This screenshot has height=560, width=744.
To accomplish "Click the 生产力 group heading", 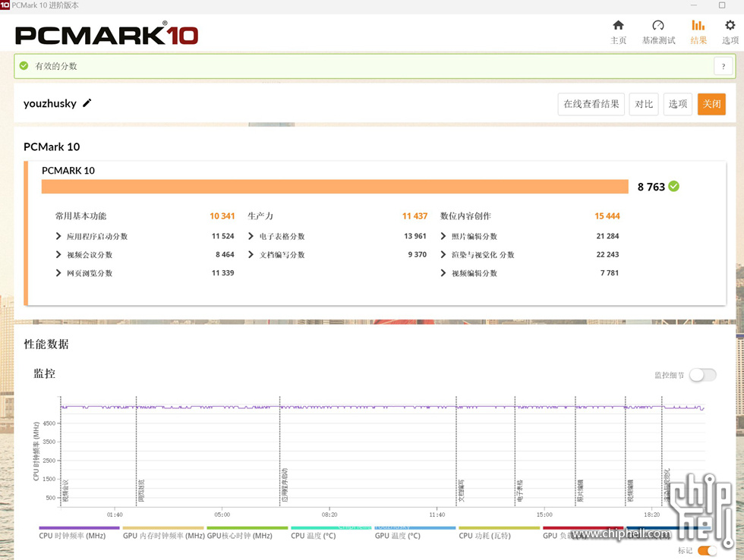I will (x=260, y=216).
